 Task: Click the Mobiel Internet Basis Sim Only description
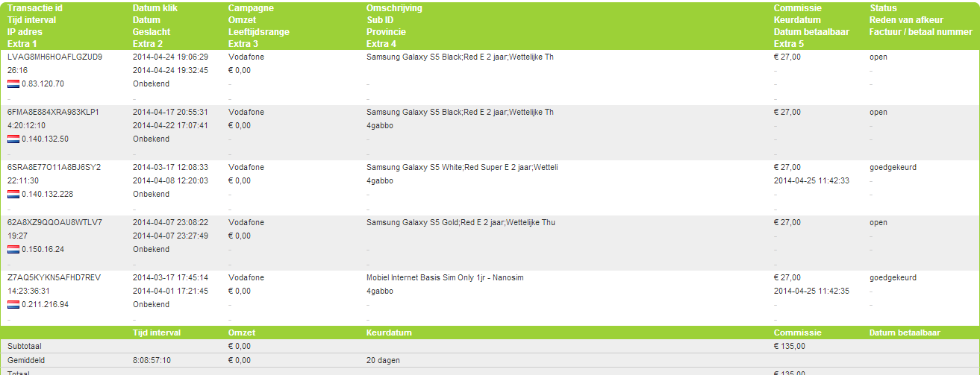pyautogui.click(x=445, y=277)
